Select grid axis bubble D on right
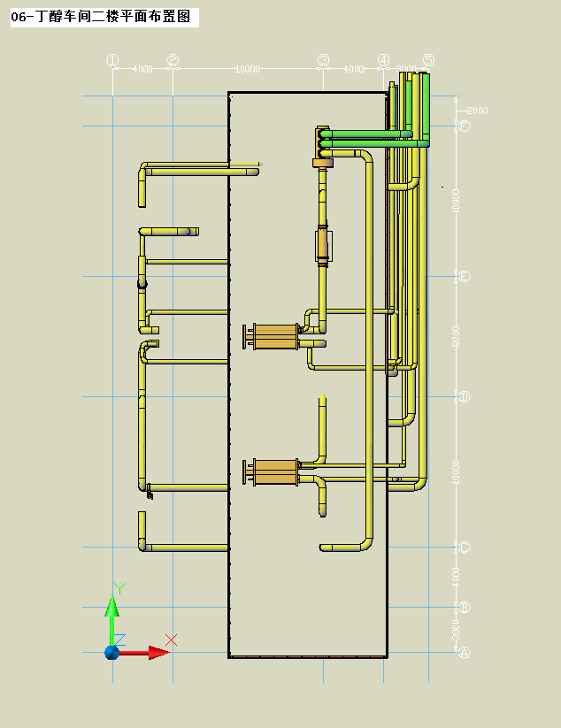Screen dimensions: 561x728 tap(465, 396)
